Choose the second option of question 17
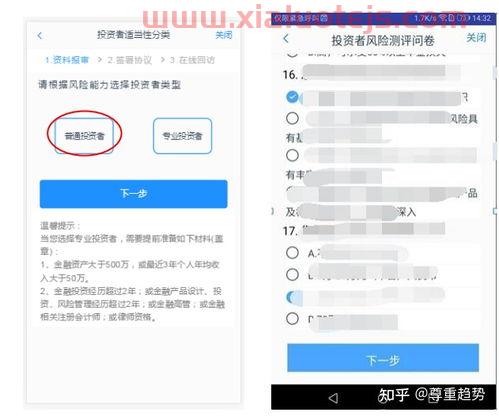499x416 pixels. tap(292, 275)
